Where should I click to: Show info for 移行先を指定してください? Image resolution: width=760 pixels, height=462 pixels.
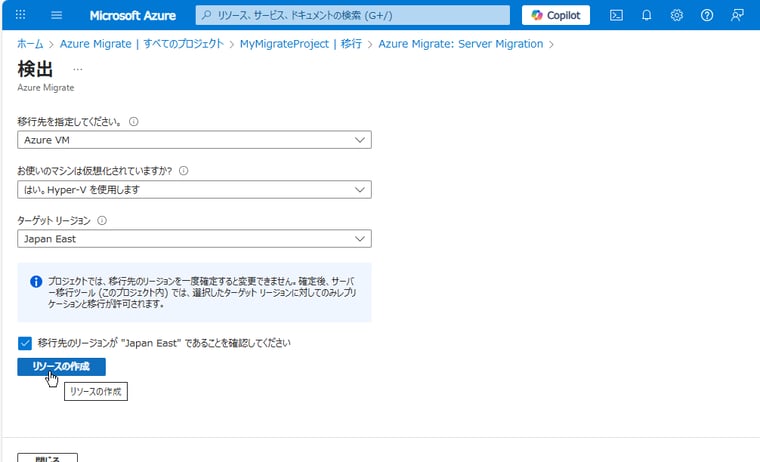pos(133,122)
